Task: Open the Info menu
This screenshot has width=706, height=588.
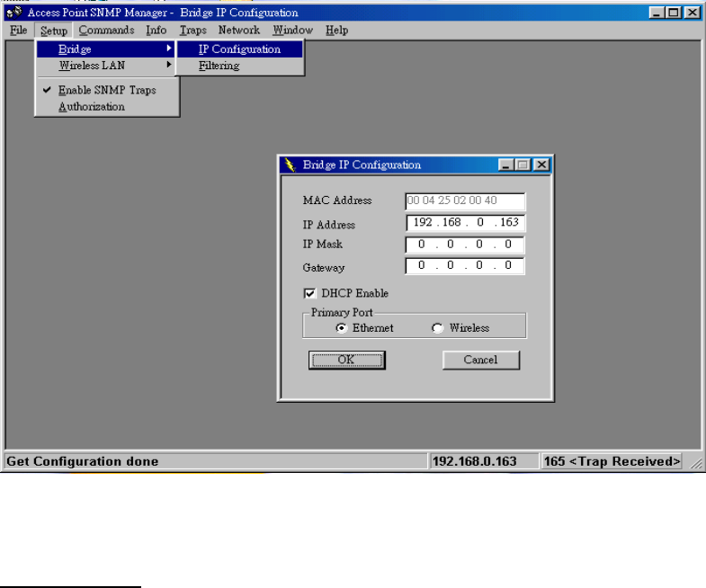Action: pos(156,31)
